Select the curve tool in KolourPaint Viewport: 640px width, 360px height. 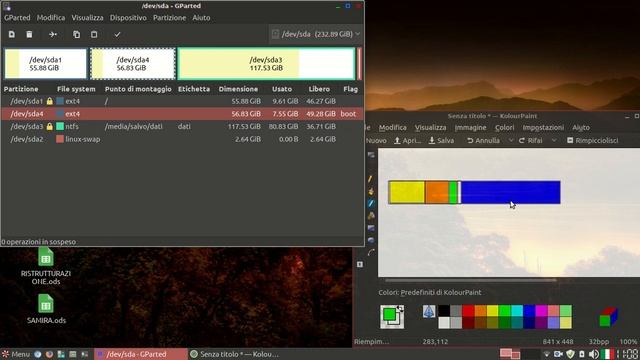pos(371,253)
